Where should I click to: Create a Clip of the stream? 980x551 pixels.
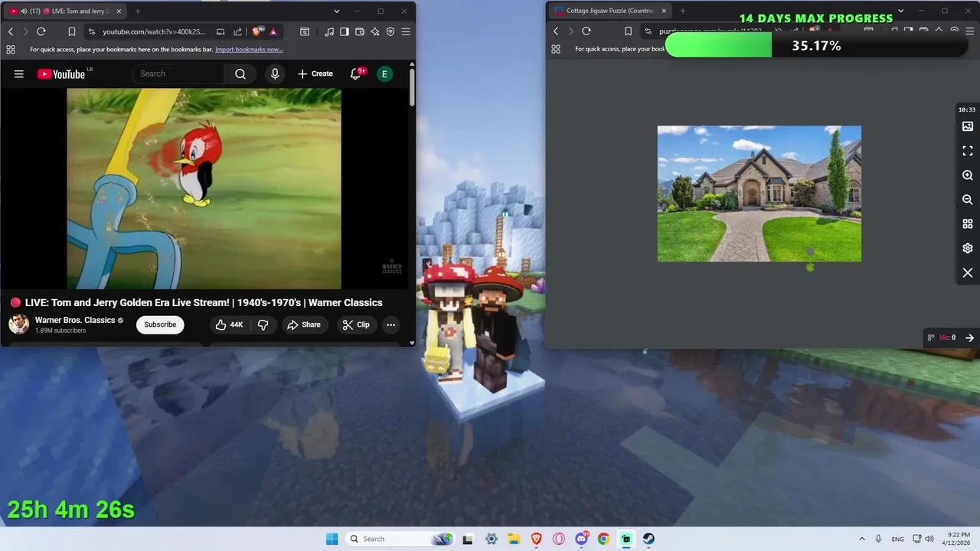356,324
